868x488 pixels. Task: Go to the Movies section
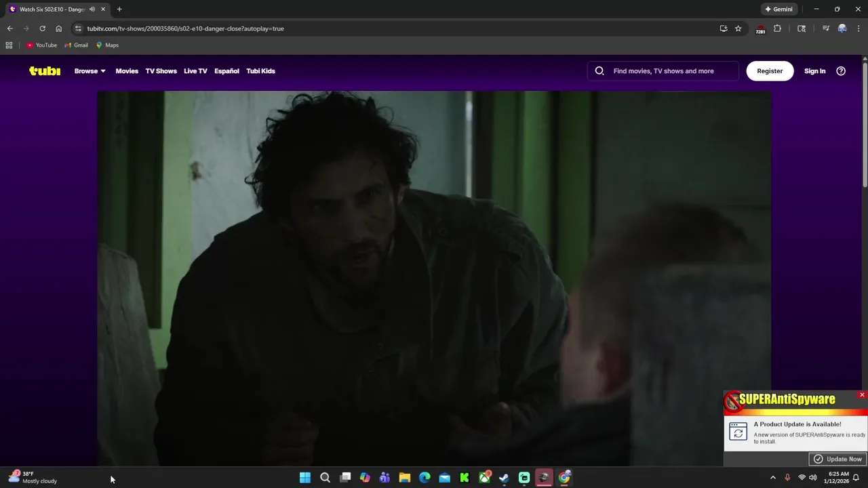coord(127,70)
